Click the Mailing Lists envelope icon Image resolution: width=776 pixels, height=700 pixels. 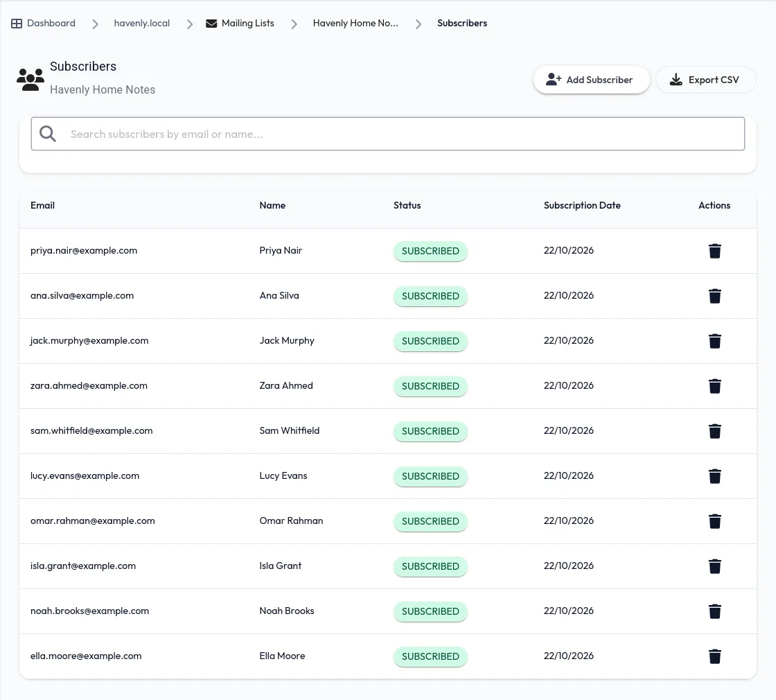(x=211, y=24)
